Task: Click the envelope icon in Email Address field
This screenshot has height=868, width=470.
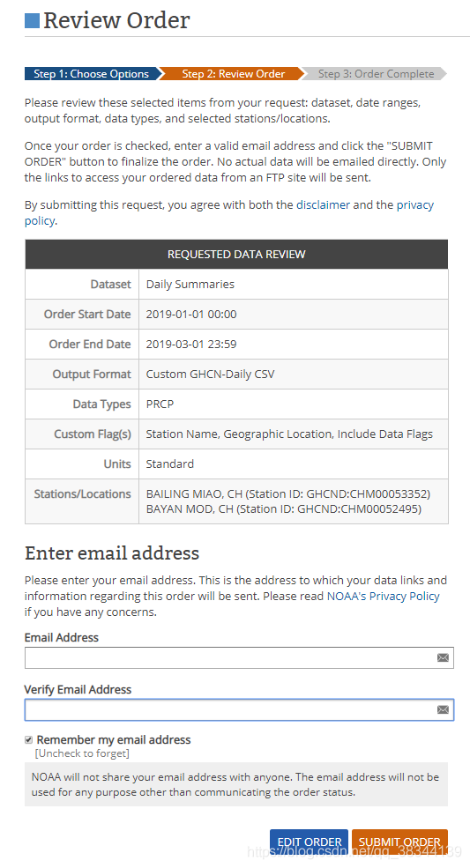Action: 443,657
